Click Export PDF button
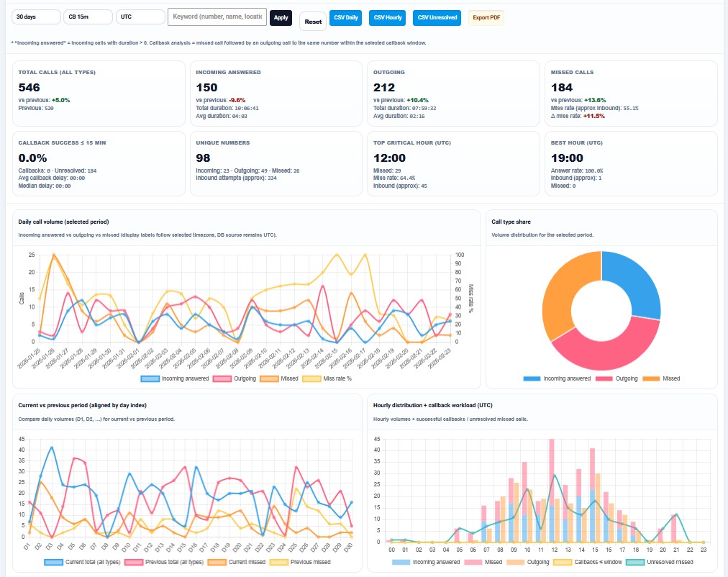728x577 pixels. [486, 18]
